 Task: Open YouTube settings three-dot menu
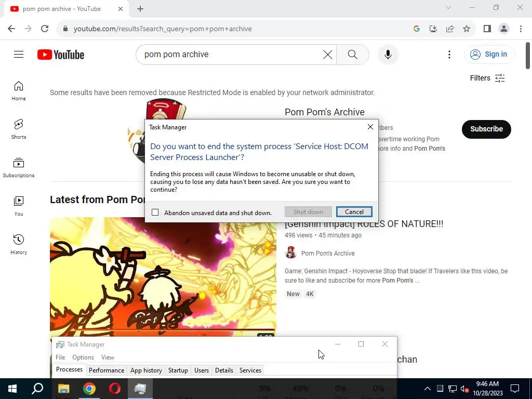[x=449, y=54]
